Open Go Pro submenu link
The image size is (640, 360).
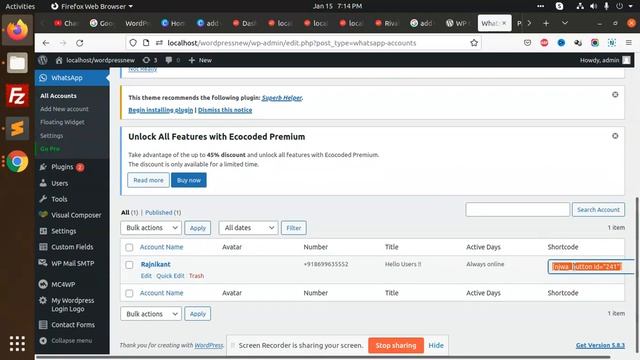(x=50, y=149)
